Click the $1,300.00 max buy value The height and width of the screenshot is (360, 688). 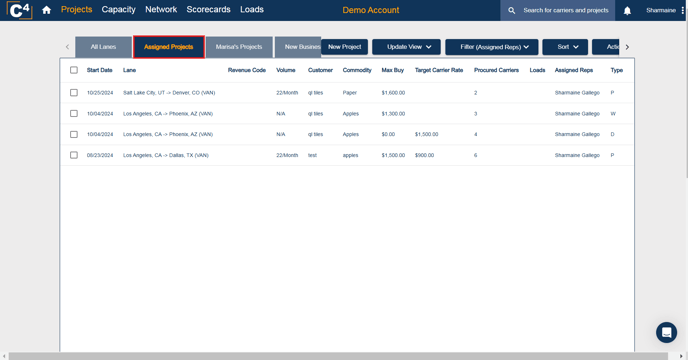click(x=393, y=114)
